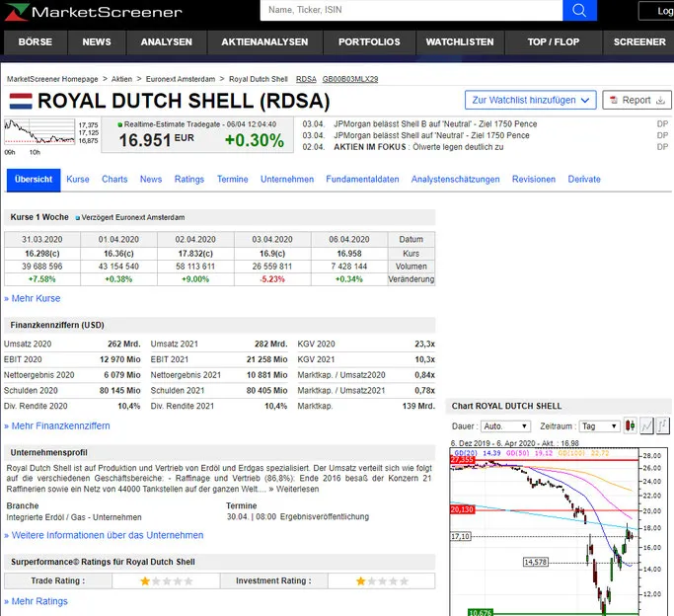The height and width of the screenshot is (616, 674).
Task: Open the TOP / FLOP menu
Action: click(554, 42)
